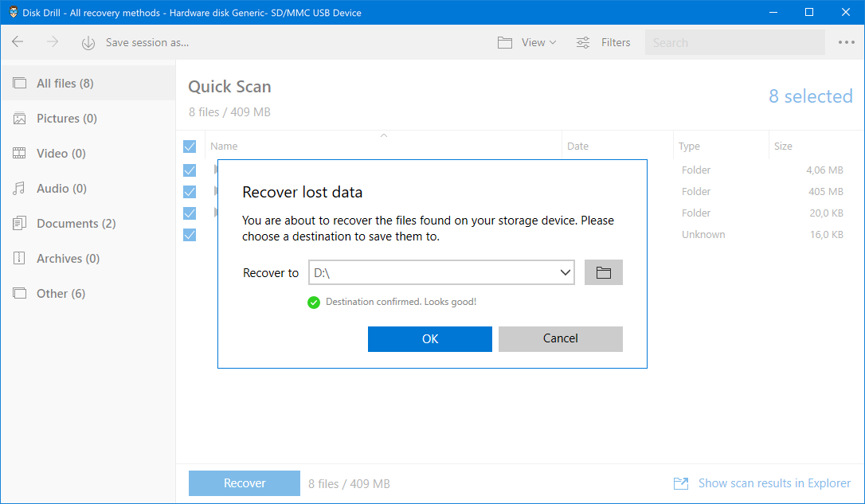Maximize the Disk Drill window
This screenshot has width=865, height=504.
point(809,12)
